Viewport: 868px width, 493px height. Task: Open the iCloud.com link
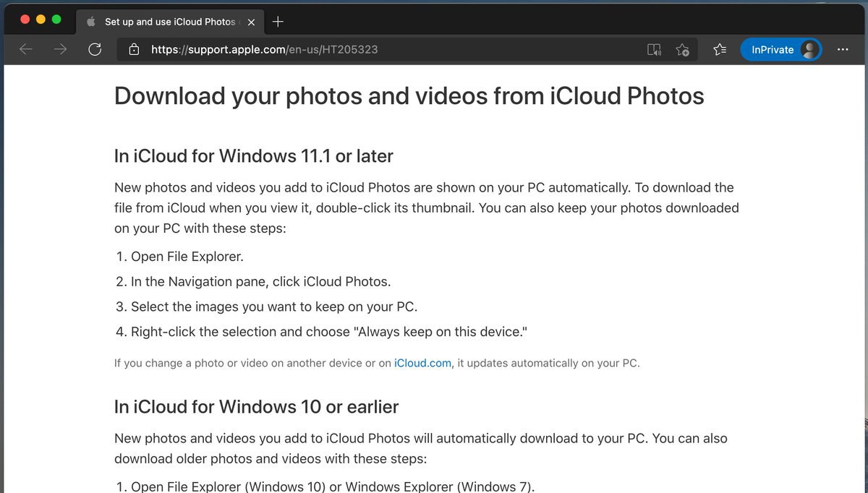tap(422, 363)
